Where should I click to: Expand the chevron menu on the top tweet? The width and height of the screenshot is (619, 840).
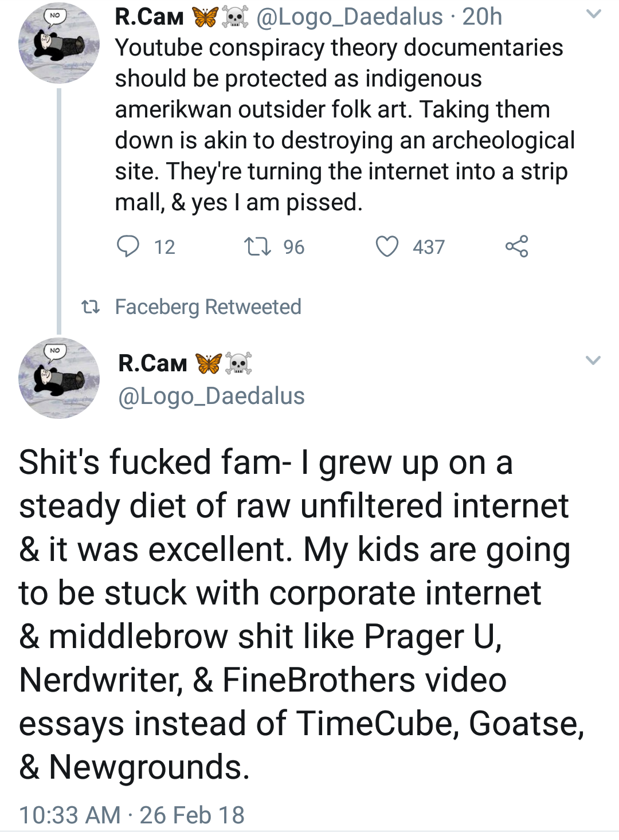pyautogui.click(x=594, y=14)
